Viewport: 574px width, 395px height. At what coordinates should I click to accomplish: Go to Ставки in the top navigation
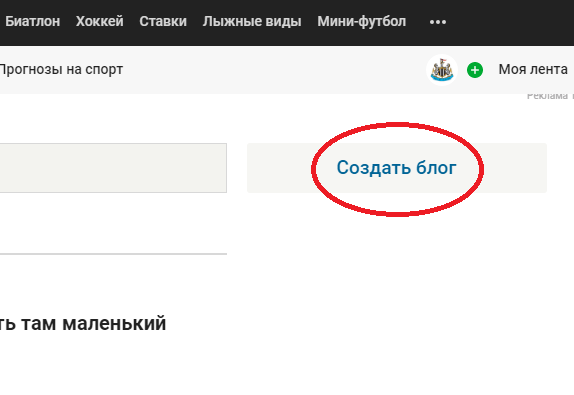[163, 22]
